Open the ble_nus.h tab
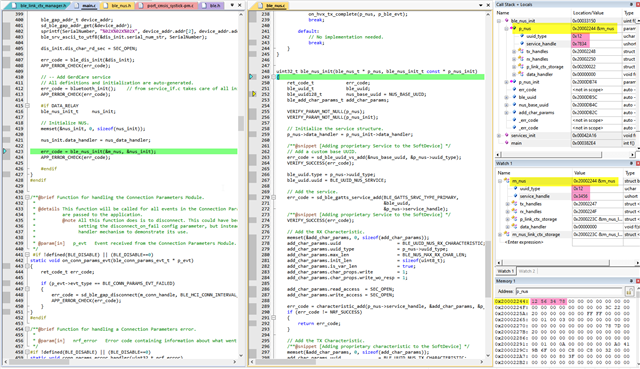 [118, 6]
